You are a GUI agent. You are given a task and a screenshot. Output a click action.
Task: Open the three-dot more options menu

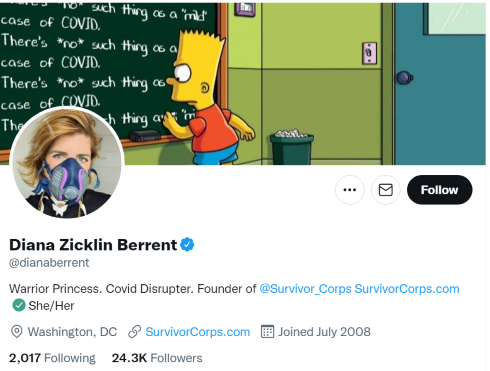(349, 190)
